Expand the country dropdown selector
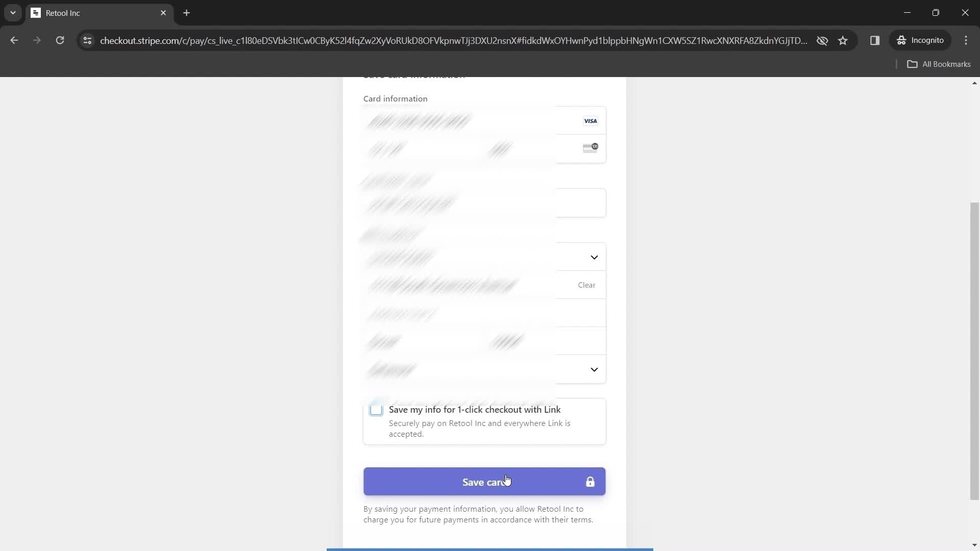980x551 pixels. tap(593, 257)
